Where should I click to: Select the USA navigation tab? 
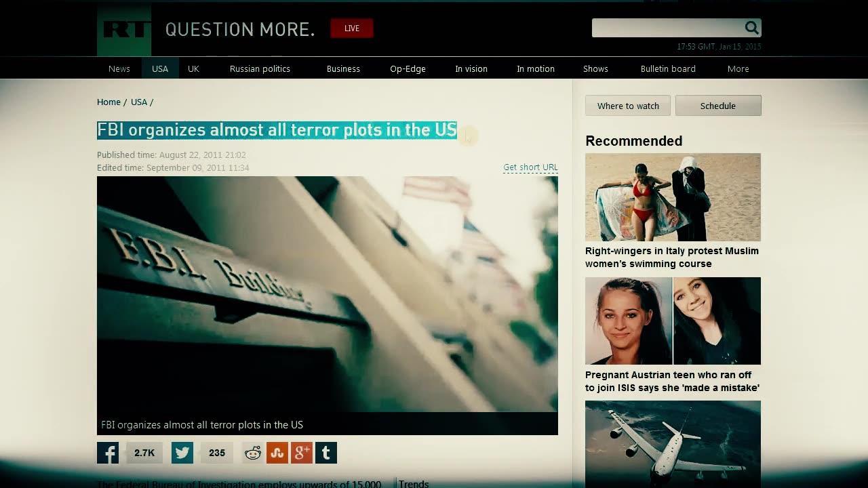160,68
